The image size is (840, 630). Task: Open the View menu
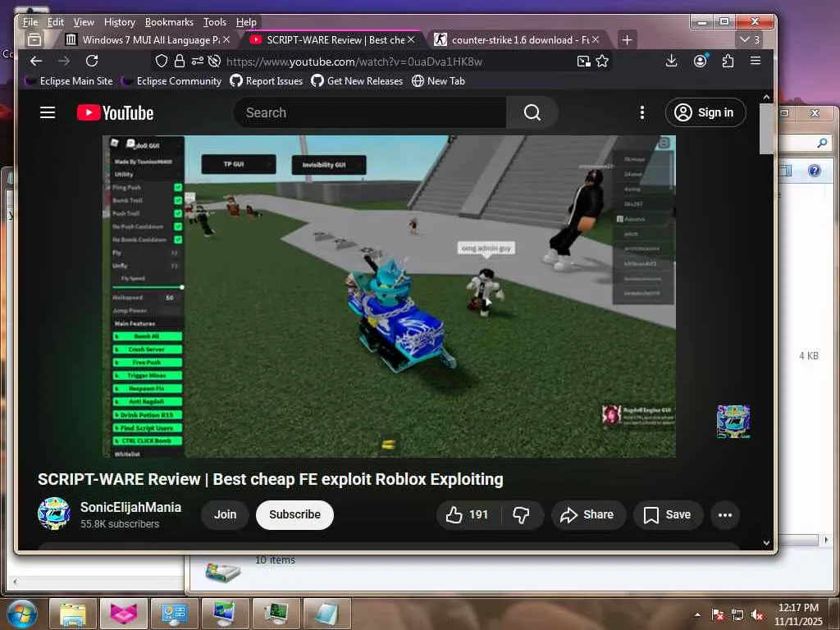click(x=84, y=22)
